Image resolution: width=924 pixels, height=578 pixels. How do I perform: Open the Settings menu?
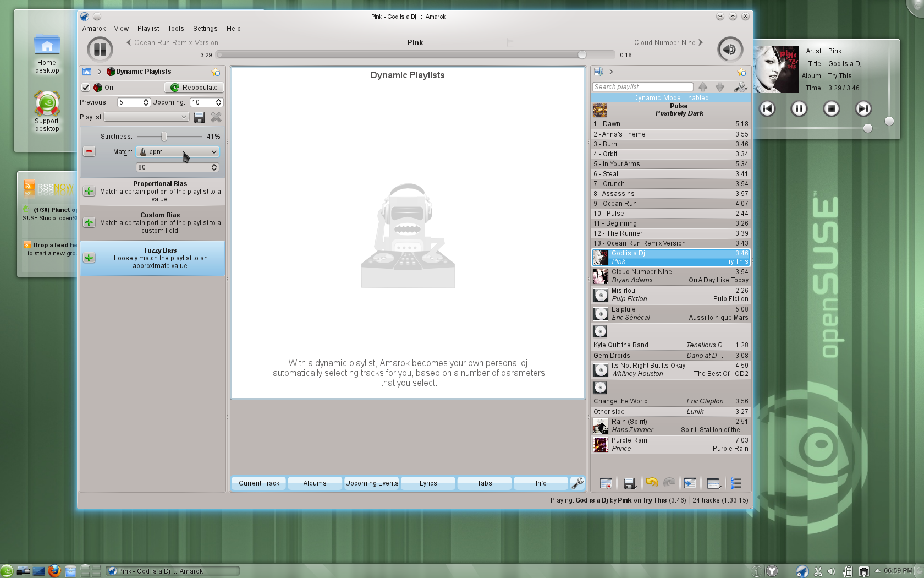205,29
